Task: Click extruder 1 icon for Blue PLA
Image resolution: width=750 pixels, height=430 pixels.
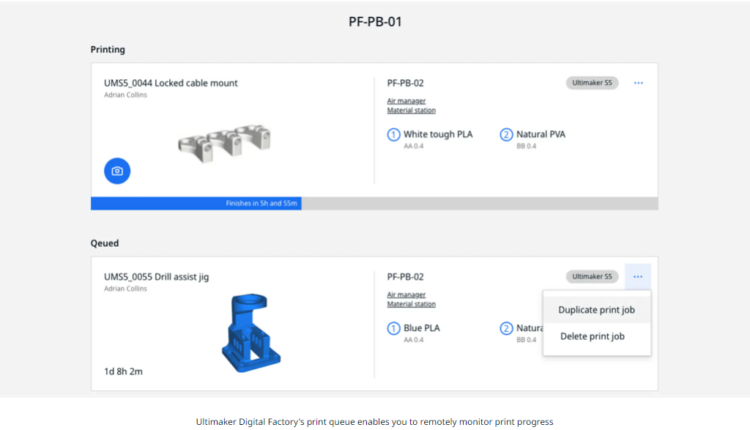Action: point(393,328)
